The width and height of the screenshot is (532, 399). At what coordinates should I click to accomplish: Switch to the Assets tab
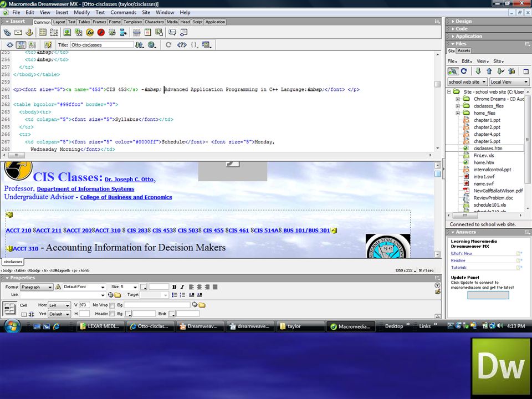pos(464,51)
